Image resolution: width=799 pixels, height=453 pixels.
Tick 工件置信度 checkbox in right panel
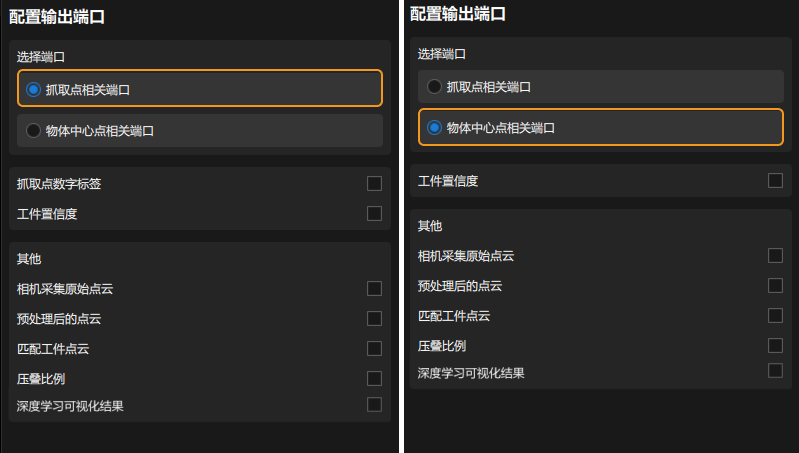click(775, 180)
